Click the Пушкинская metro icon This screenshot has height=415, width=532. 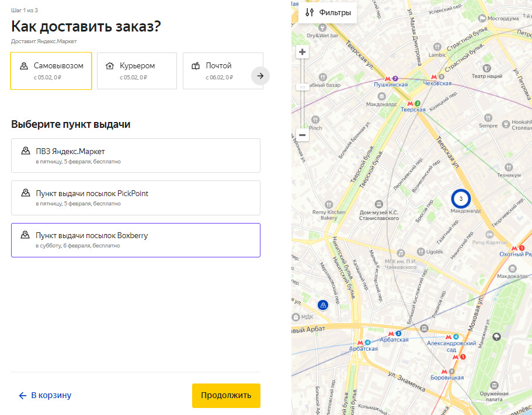(388, 79)
